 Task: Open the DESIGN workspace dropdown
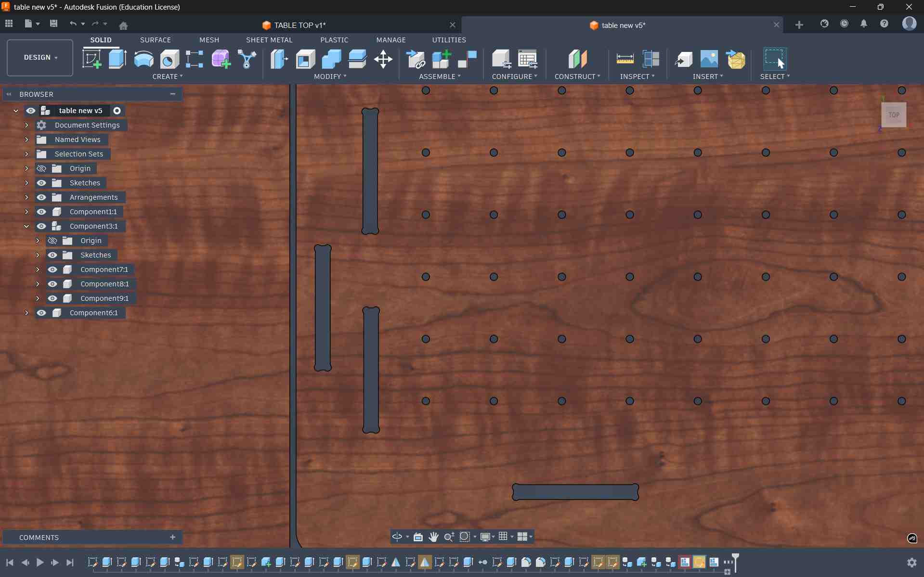[40, 58]
